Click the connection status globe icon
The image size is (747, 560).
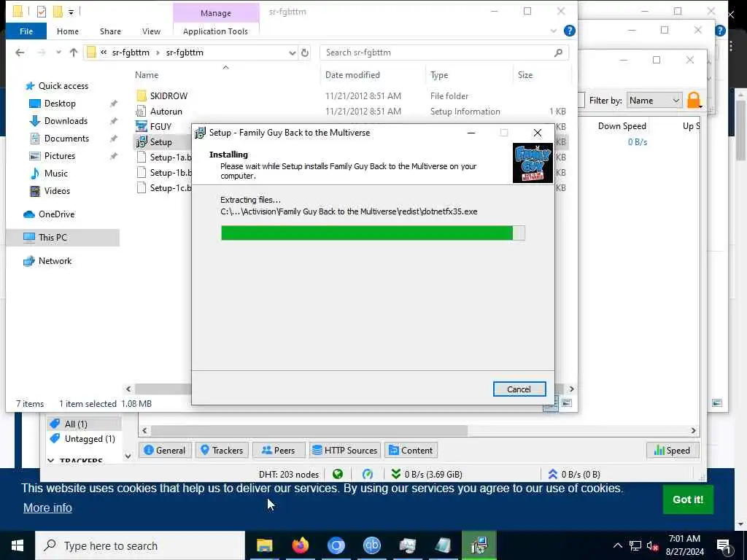pos(338,474)
